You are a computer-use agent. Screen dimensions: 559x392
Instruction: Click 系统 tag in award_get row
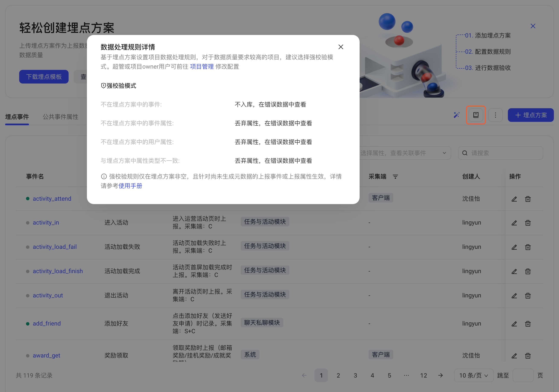(250, 355)
